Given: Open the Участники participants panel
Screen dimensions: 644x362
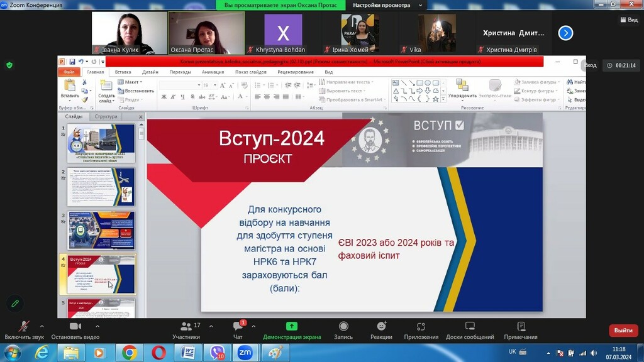Looking at the screenshot, I should click(186, 327).
